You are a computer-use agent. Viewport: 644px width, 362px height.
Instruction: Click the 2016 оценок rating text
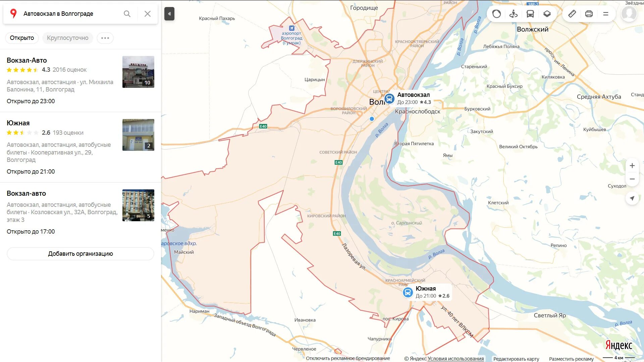tap(69, 70)
